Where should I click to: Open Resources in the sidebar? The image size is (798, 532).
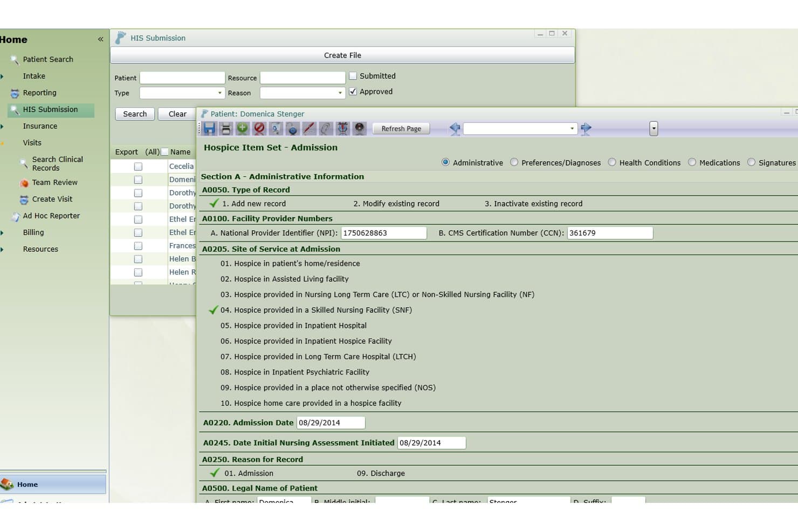tap(40, 249)
